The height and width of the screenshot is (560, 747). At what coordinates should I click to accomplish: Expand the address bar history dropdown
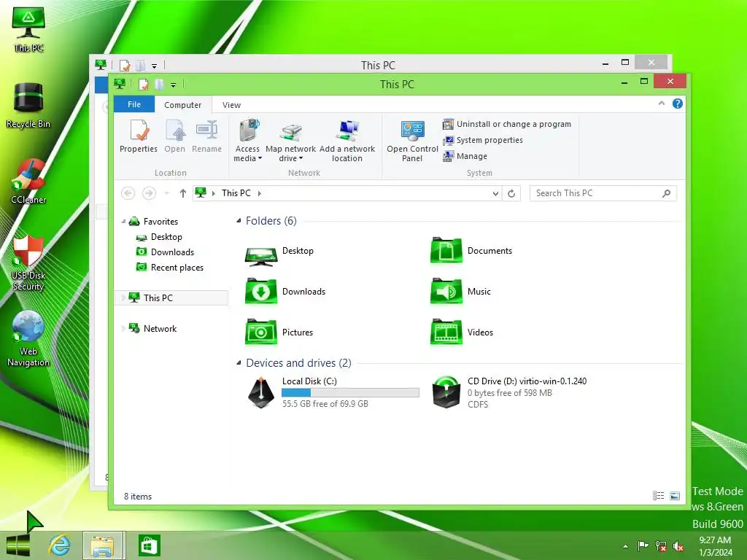pos(495,193)
